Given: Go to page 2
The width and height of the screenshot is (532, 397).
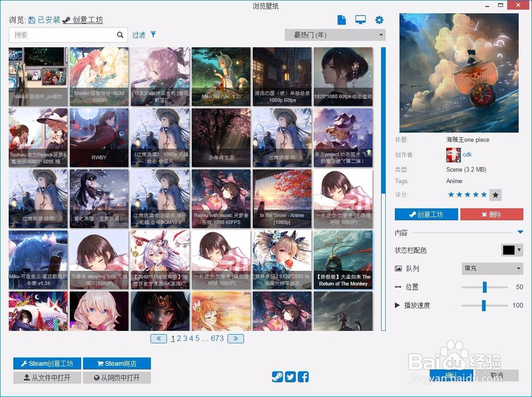Looking at the screenshot, I should click(179, 338).
